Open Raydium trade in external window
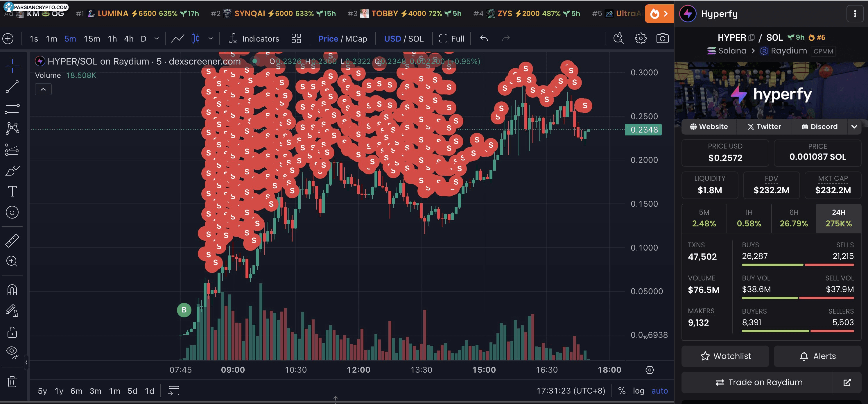Image resolution: width=868 pixels, height=404 pixels. (x=847, y=382)
